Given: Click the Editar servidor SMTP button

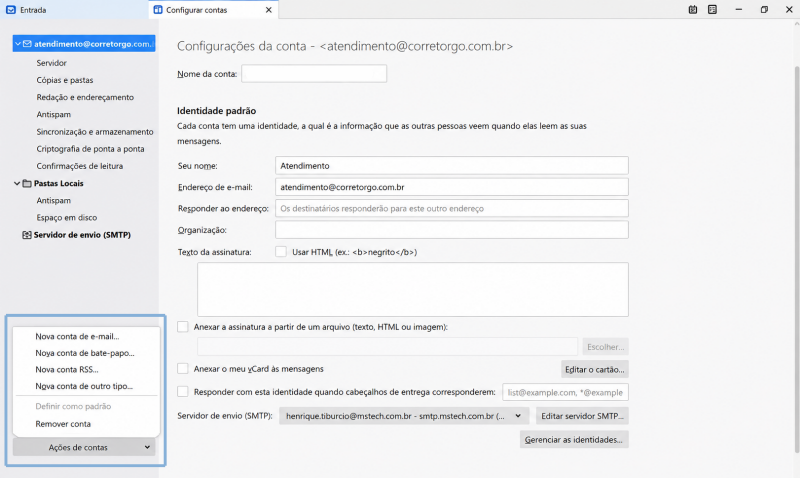Looking at the screenshot, I should coord(582,416).
